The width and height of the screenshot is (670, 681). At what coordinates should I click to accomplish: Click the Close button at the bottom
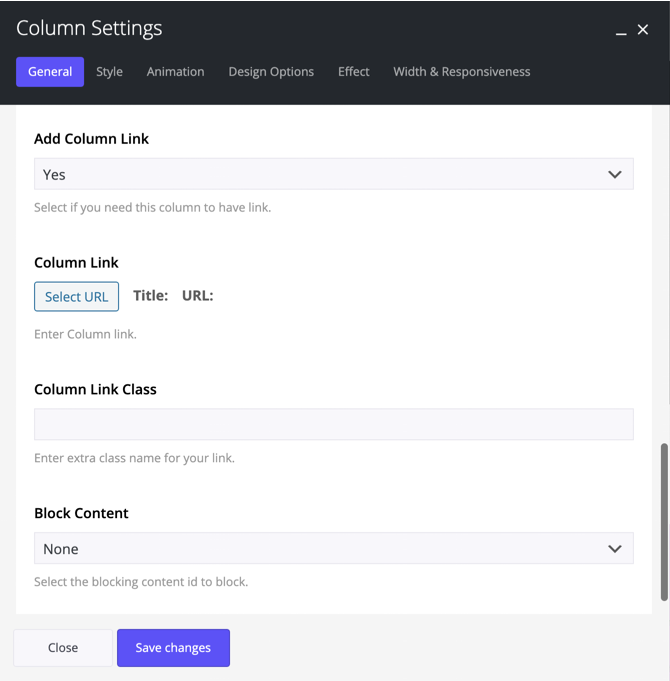(x=63, y=648)
